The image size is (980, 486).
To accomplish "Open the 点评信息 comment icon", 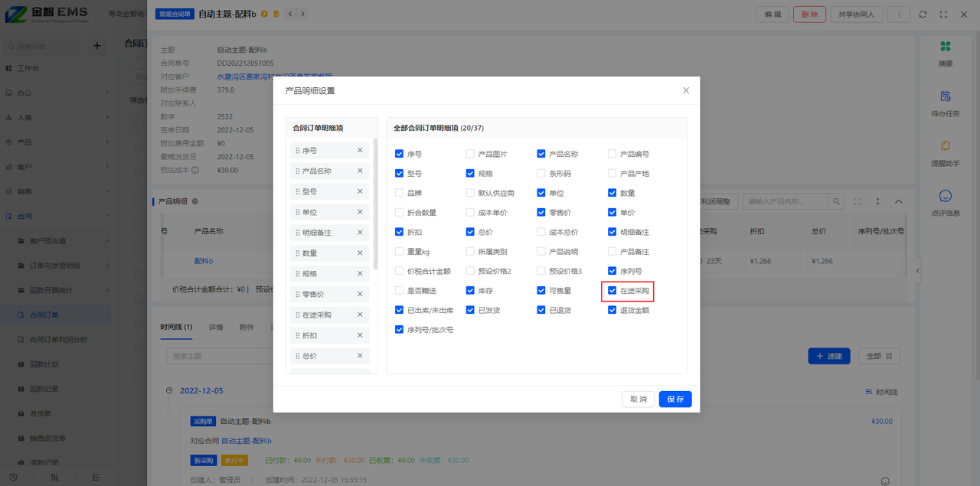I will (x=946, y=196).
